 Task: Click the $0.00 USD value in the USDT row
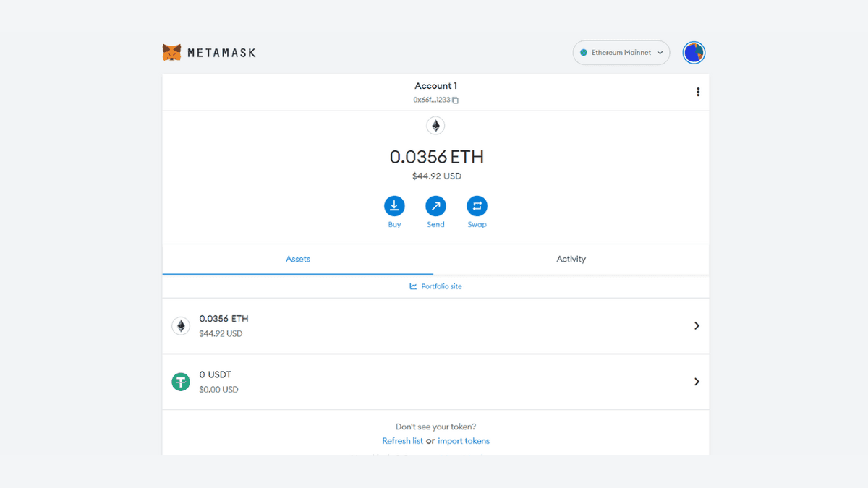(218, 390)
